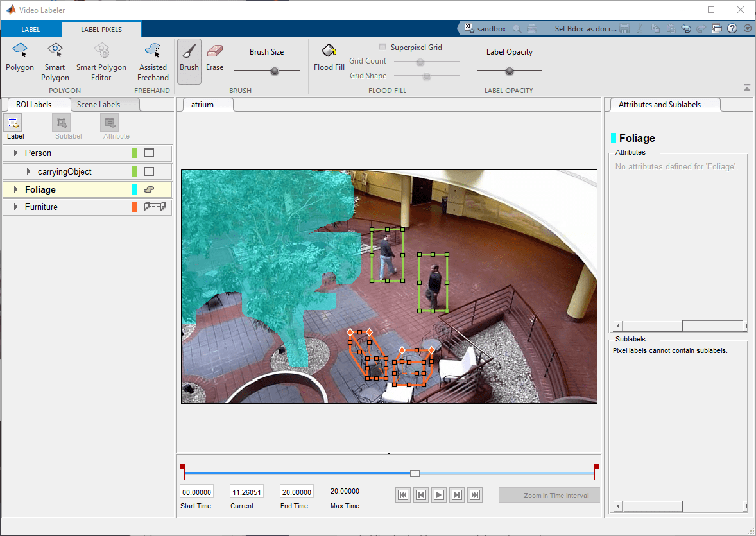Select the Erase tool
Screen dimensions: 756x536
click(x=214, y=57)
